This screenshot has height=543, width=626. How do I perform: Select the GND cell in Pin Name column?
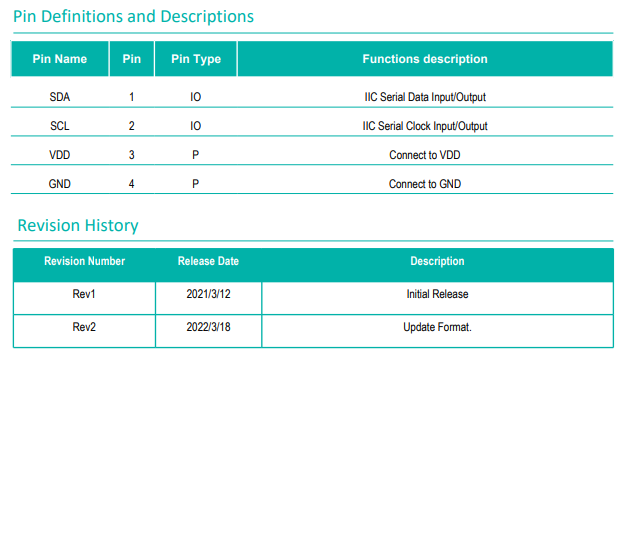pos(60,184)
